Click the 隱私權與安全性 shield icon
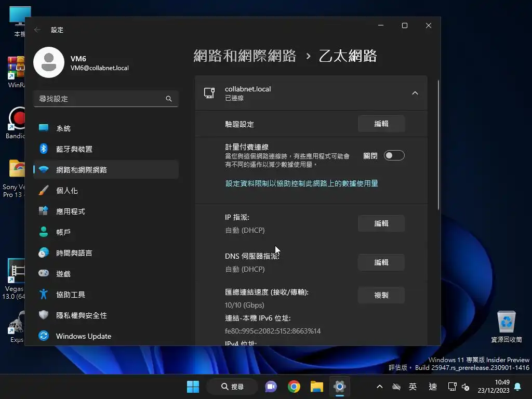 click(44, 315)
